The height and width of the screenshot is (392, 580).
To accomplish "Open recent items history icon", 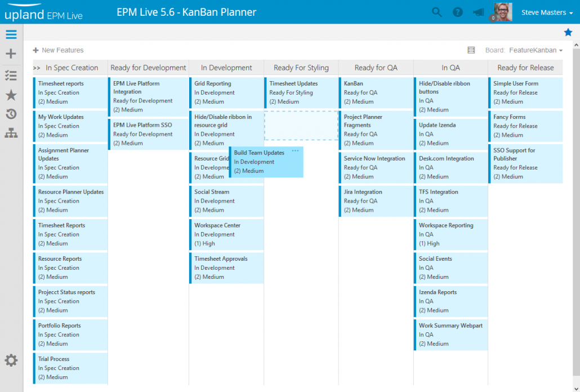I will click(x=11, y=114).
